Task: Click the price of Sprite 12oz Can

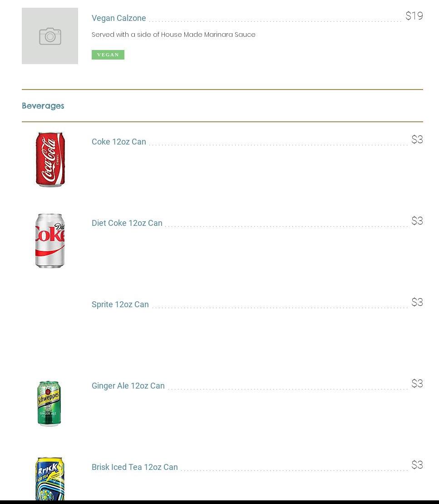Action: click(x=417, y=303)
